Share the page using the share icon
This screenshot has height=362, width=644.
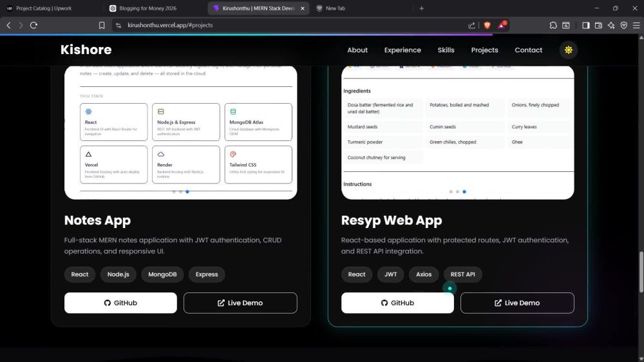[x=471, y=25]
